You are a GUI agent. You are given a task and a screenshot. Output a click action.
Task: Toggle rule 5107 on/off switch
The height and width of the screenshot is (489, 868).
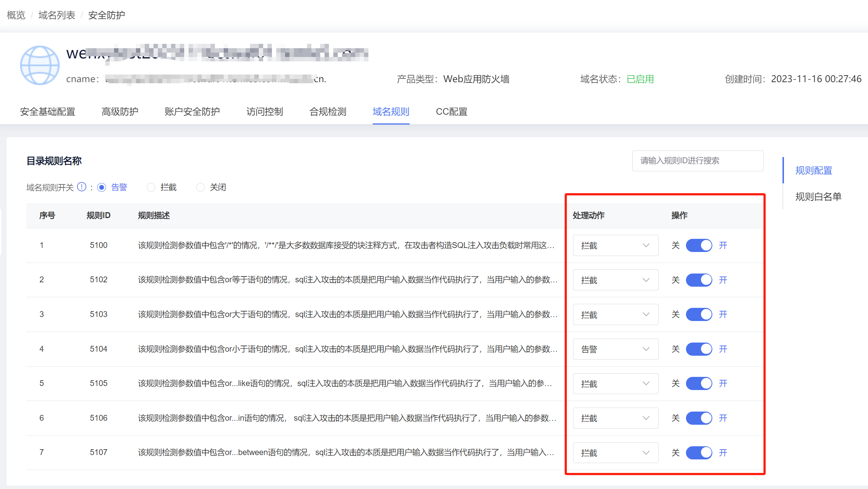click(x=698, y=453)
